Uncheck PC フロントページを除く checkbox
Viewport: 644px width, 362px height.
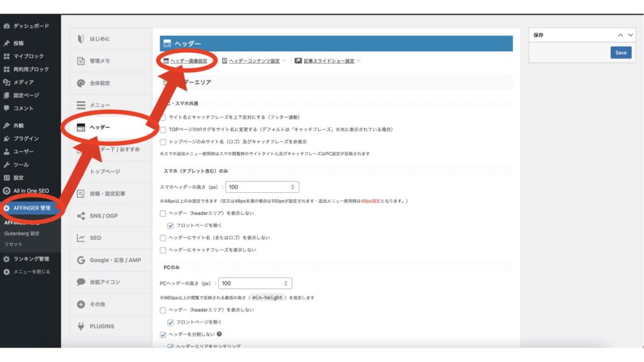click(170, 322)
